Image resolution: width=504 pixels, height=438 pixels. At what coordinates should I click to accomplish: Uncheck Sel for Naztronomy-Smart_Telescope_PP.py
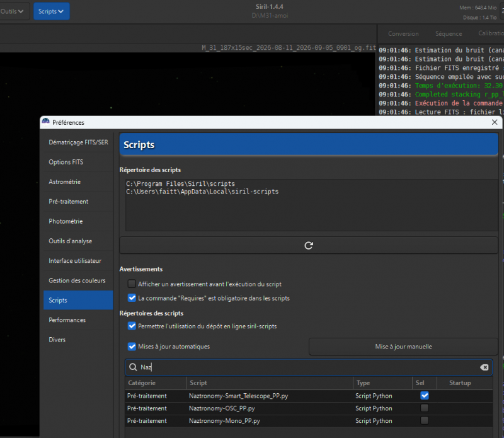pos(424,396)
